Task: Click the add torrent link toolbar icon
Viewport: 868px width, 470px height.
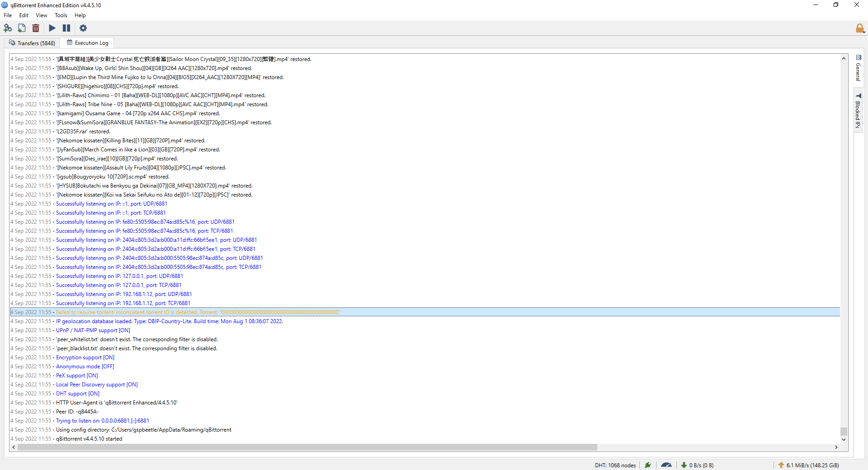Action: 8,28
